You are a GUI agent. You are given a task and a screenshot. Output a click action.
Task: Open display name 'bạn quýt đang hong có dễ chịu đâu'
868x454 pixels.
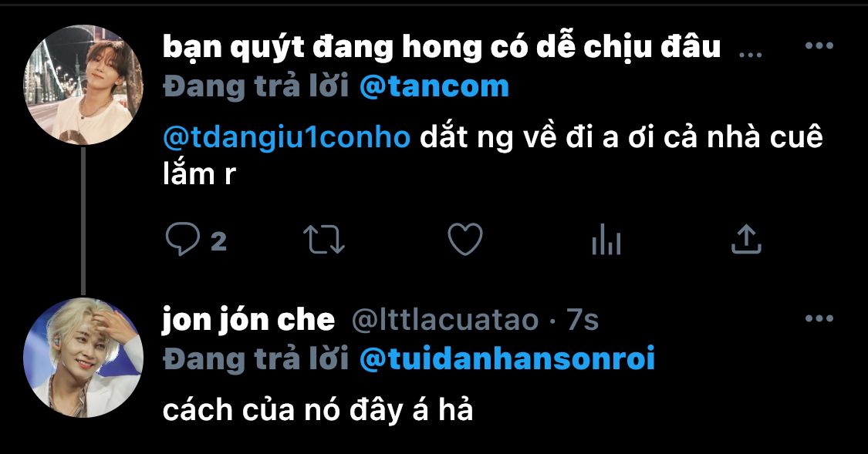click(442, 47)
